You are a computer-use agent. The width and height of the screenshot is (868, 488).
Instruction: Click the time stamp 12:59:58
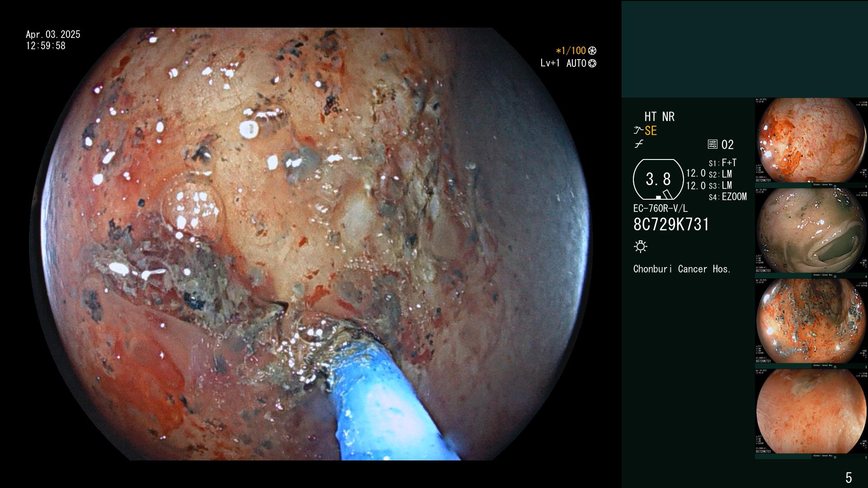coord(46,46)
